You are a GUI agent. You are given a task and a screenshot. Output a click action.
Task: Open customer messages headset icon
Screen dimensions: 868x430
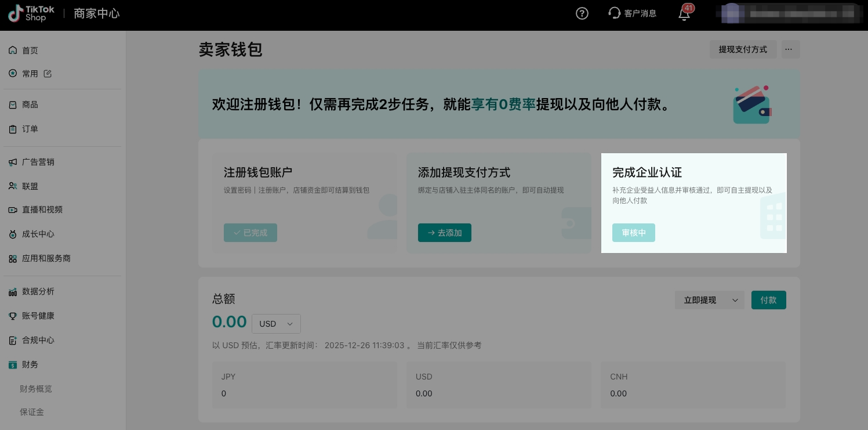[x=615, y=13]
